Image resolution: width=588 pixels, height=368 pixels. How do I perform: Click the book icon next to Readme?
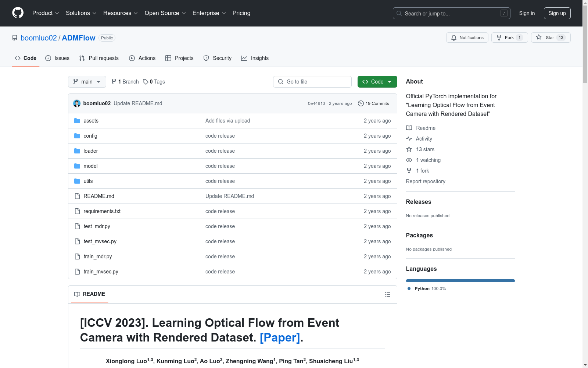(x=409, y=128)
